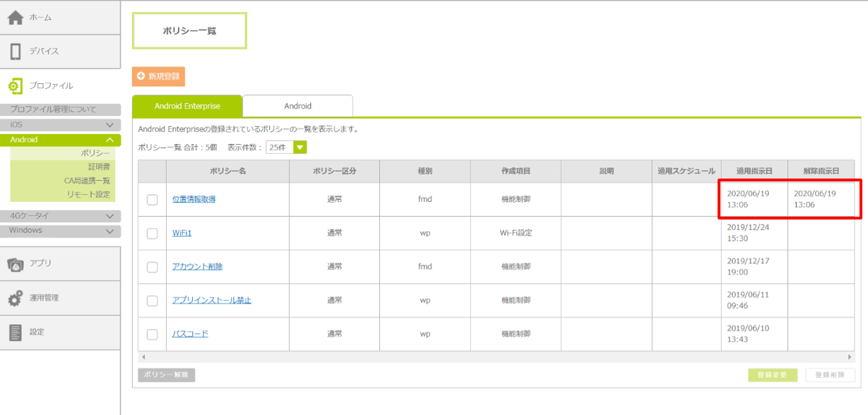Expand the iOS section in the sidebar
The image size is (868, 415).
[109, 125]
